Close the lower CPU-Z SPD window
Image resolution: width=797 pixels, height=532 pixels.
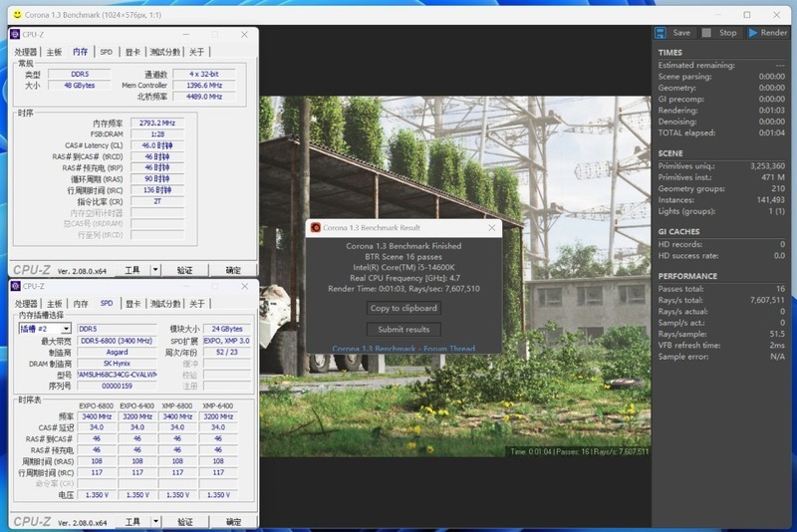[x=244, y=286]
